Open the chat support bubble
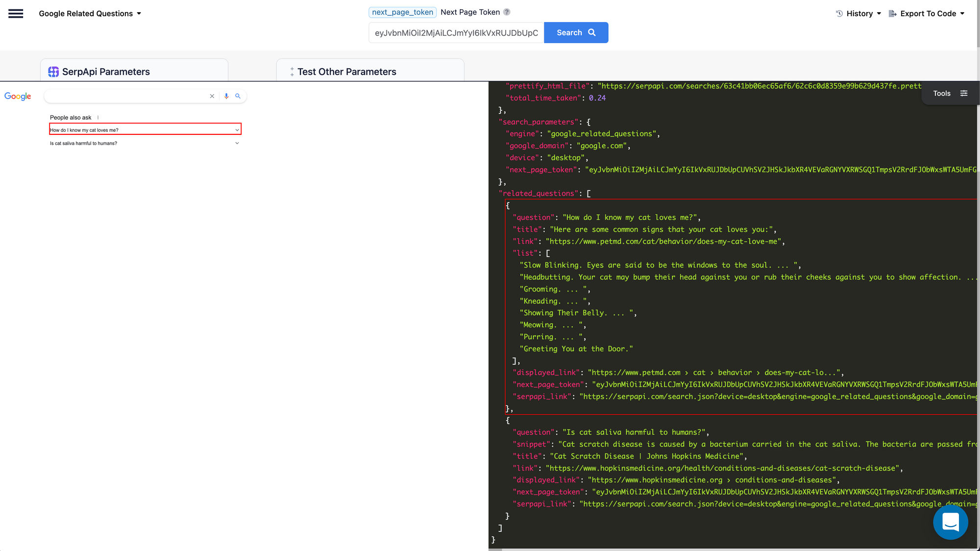This screenshot has width=980, height=551. click(x=950, y=522)
